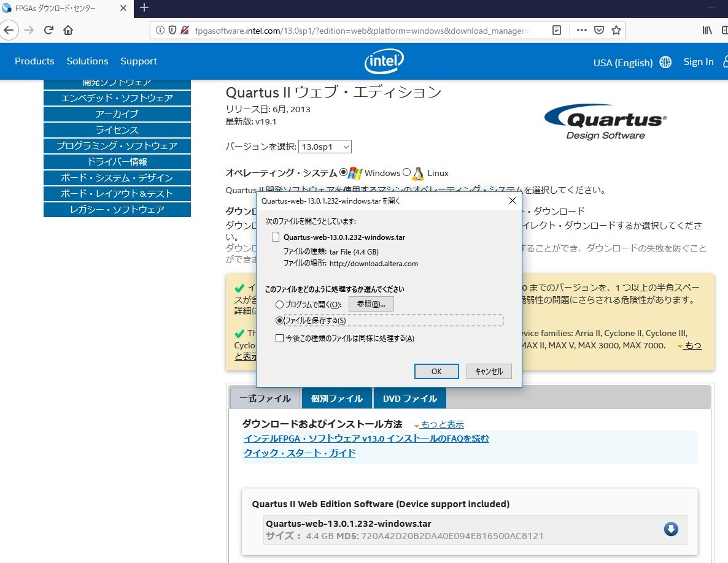728x563 pixels.
Task: Open the バージョンを選択 13.0sp1 dropdown
Action: pyautogui.click(x=325, y=147)
